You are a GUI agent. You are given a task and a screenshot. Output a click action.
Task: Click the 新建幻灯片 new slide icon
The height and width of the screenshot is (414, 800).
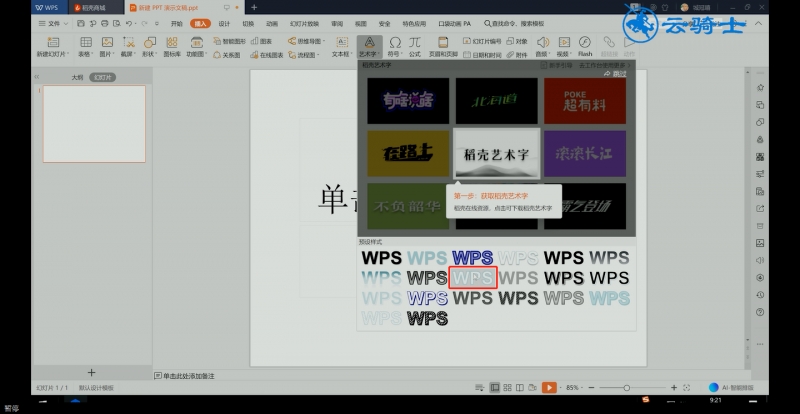coord(53,46)
